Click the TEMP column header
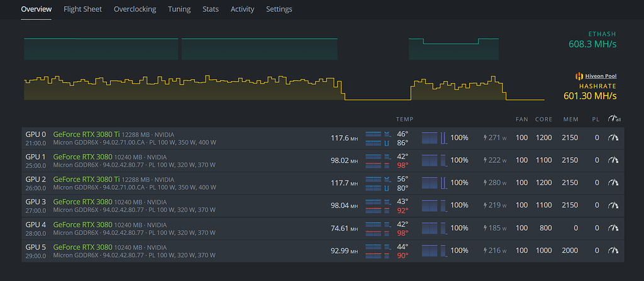This screenshot has width=644, height=281. pyautogui.click(x=404, y=119)
